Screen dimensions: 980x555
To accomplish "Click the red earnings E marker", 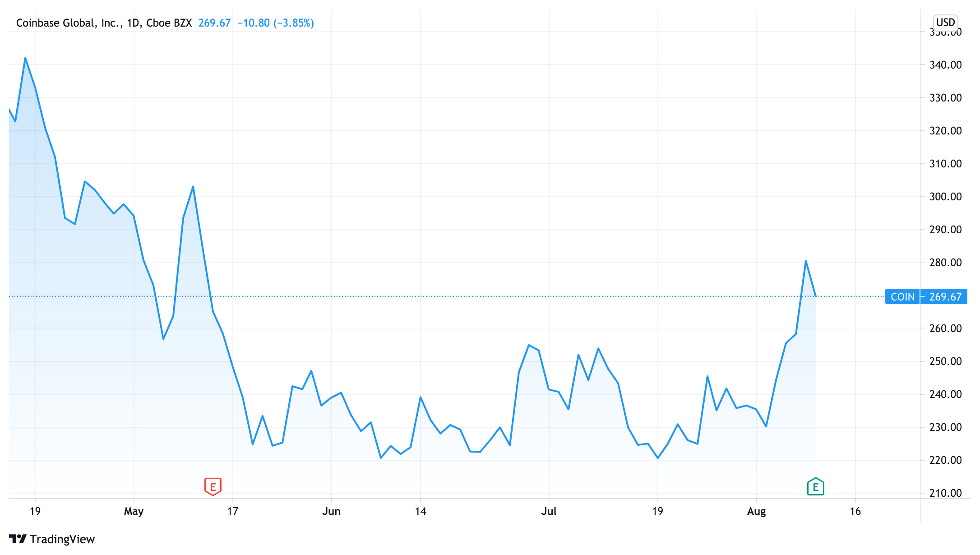I will [213, 486].
